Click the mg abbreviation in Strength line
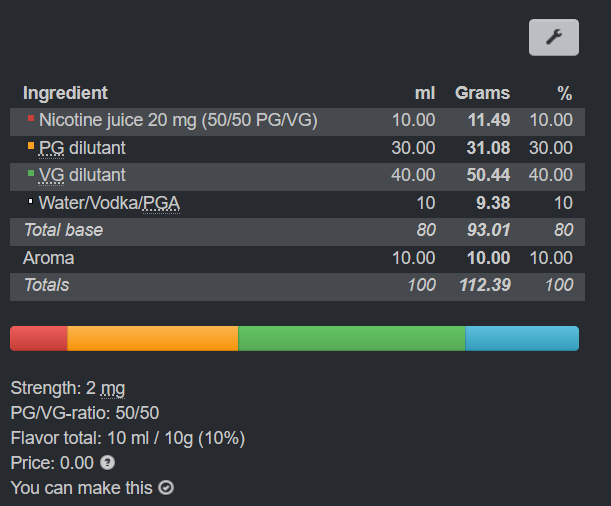 [x=113, y=389]
